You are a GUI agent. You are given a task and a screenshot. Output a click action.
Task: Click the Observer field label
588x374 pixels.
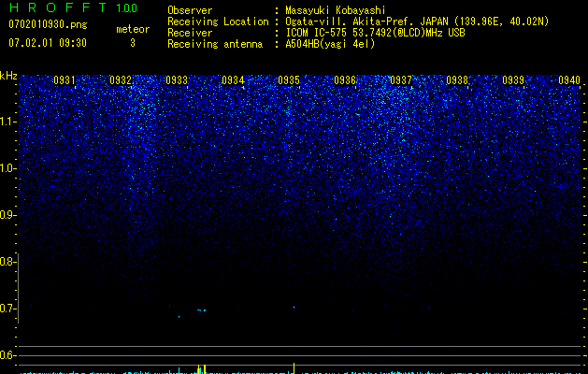pos(190,10)
